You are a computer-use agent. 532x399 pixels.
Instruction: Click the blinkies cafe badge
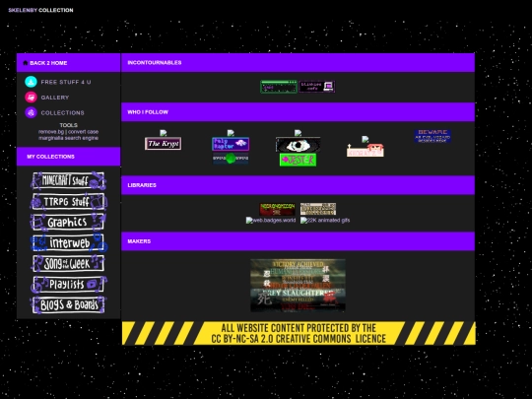317,87
